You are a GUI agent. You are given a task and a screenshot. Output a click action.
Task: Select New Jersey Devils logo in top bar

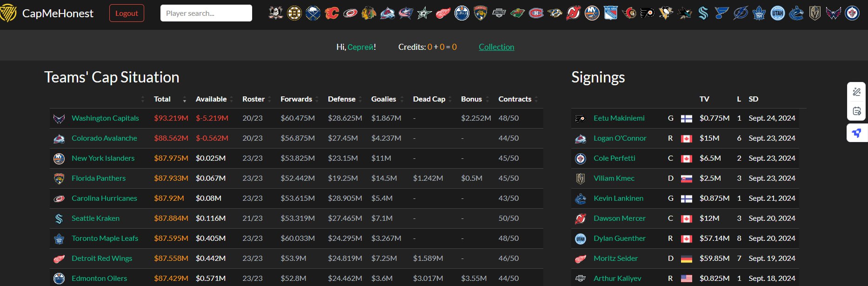coord(574,13)
